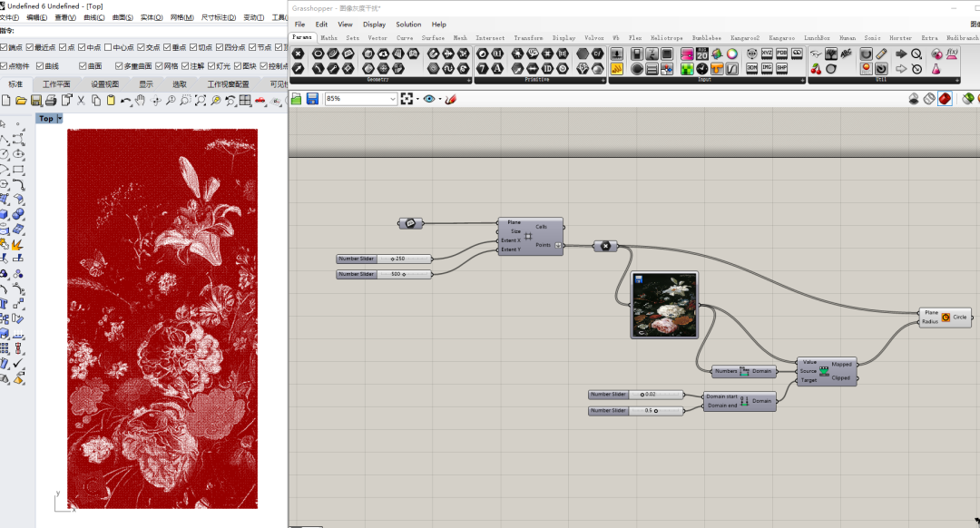Open a Grasshopper file with the green folder icon
980x528 pixels.
(296, 99)
